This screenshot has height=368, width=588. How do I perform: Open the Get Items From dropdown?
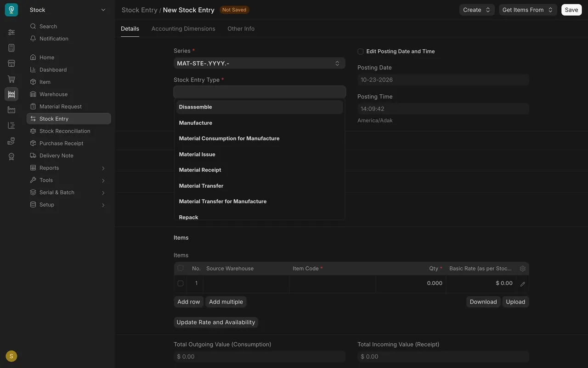point(528,10)
